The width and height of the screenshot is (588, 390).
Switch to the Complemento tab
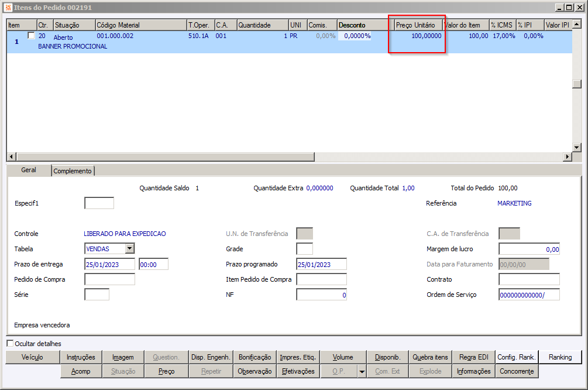73,171
